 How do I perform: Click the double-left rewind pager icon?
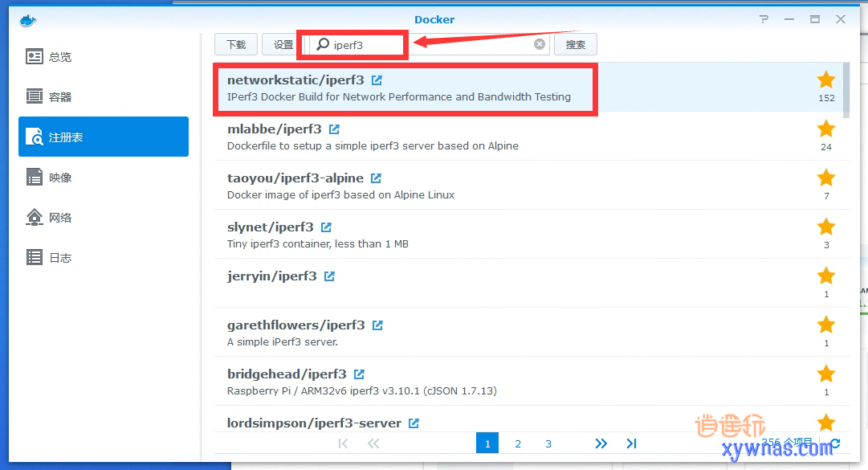point(373,443)
